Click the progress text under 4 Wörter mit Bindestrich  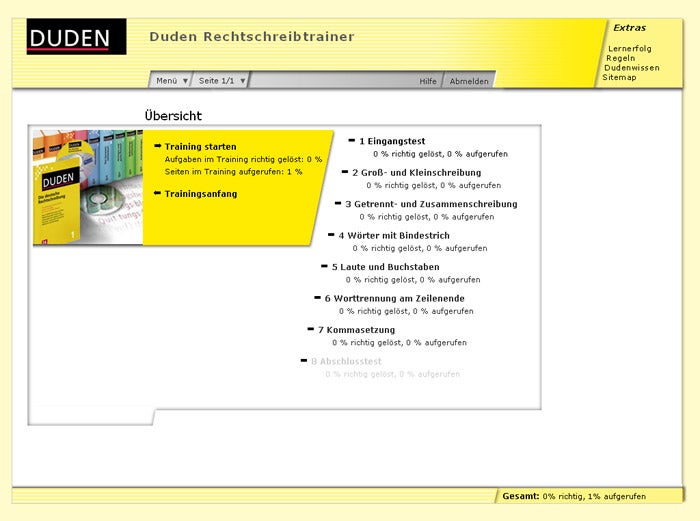point(420,248)
